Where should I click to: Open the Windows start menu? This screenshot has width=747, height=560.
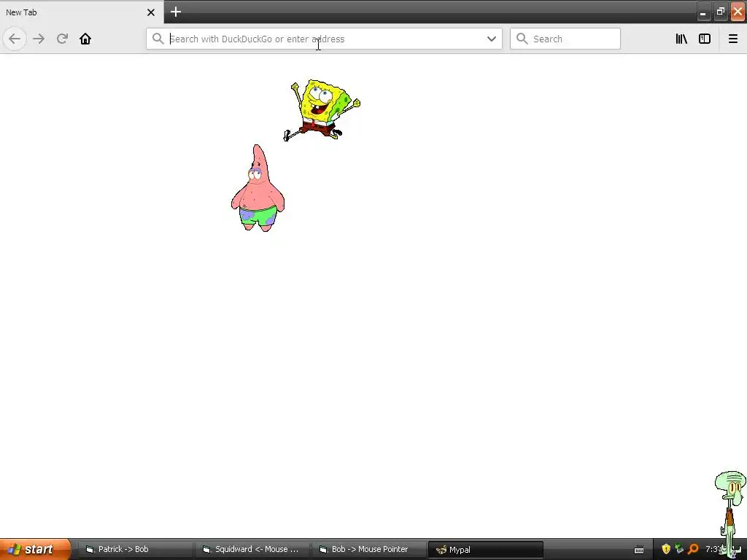pyautogui.click(x=34, y=550)
